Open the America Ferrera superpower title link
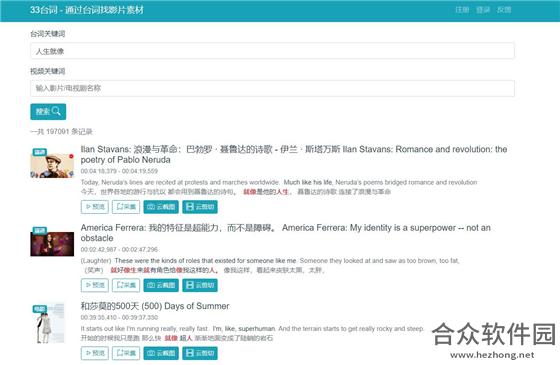 285,233
